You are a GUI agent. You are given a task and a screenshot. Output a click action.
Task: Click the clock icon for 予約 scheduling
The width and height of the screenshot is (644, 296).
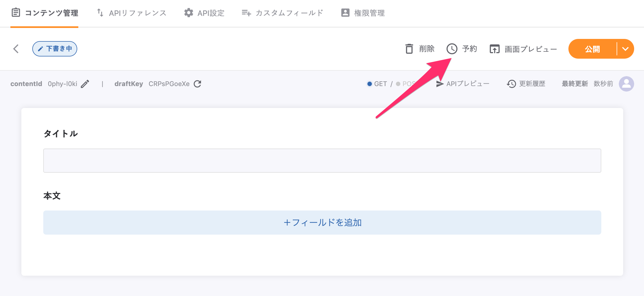tap(452, 49)
